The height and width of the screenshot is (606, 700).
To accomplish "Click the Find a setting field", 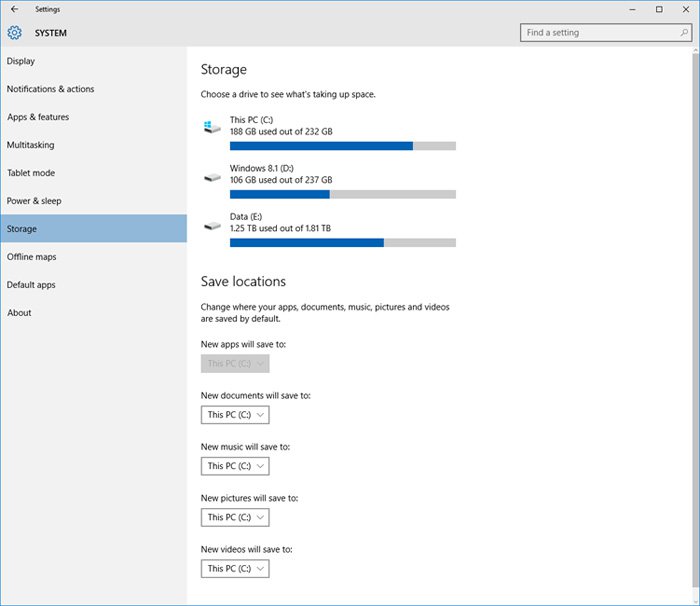I will click(x=606, y=33).
